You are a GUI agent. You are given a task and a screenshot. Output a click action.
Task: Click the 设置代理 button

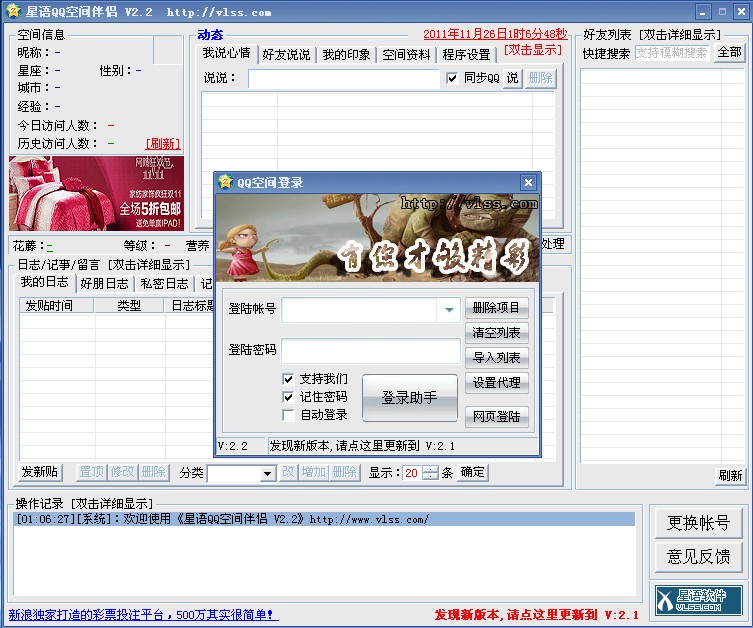pos(497,383)
